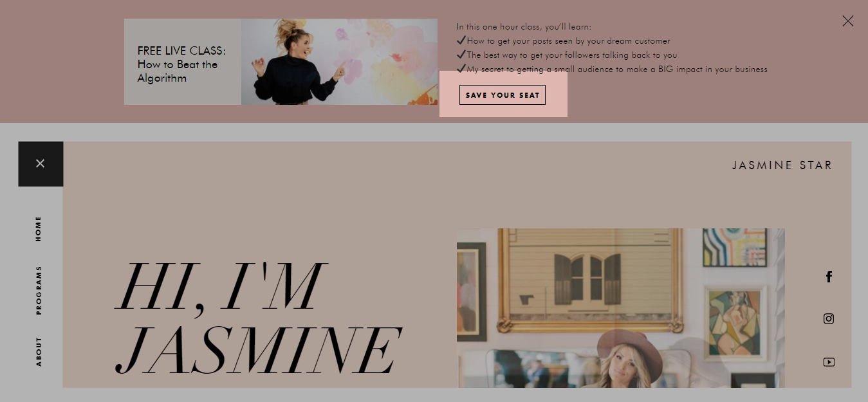Click the 'In this one hour class' intro text
The height and width of the screenshot is (402, 868).
pos(524,27)
